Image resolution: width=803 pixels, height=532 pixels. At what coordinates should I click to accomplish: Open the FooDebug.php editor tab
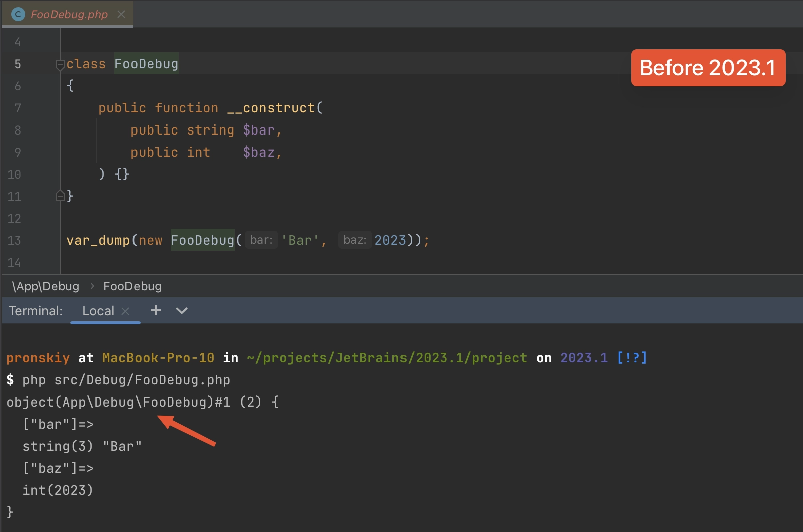coord(69,14)
